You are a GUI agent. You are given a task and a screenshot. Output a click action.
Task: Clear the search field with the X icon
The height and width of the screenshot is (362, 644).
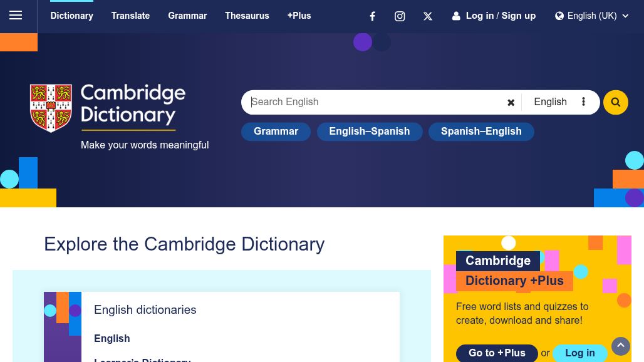click(x=511, y=103)
